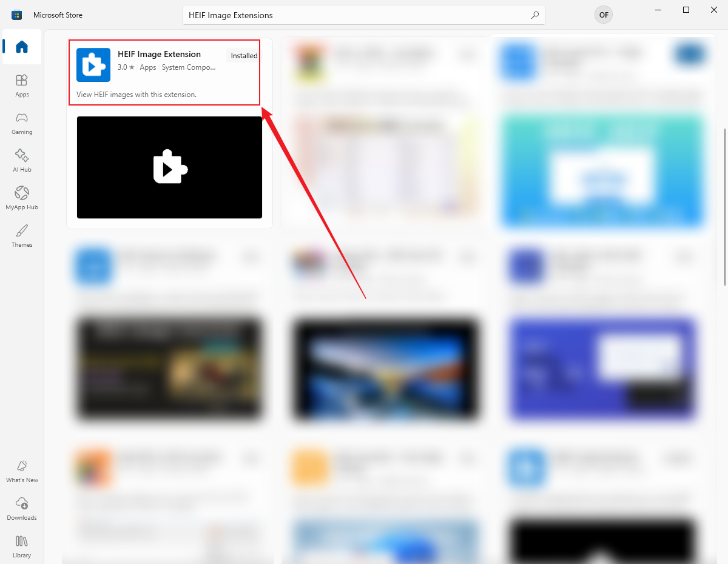The height and width of the screenshot is (564, 728).
Task: Open the Downloads section
Action: tap(22, 508)
